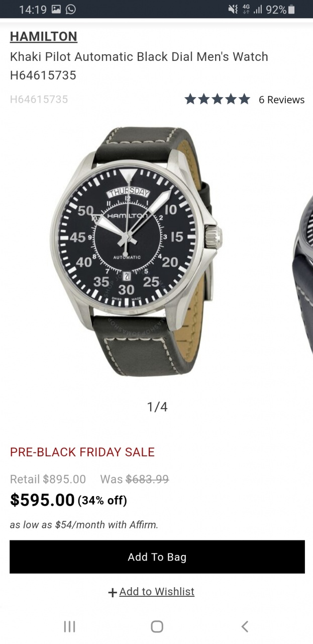313x644 pixels.
Task: Click the five-star rating row
Action: tap(217, 99)
